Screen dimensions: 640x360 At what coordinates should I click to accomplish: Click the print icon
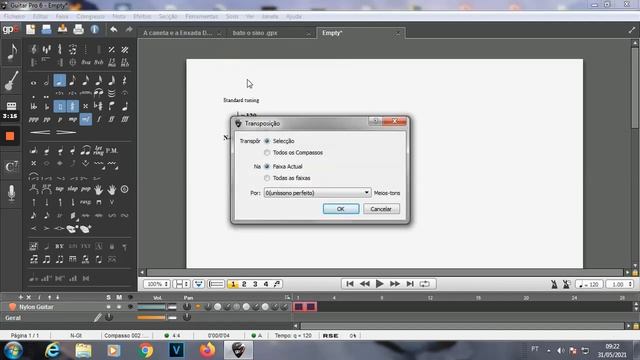tap(78, 29)
